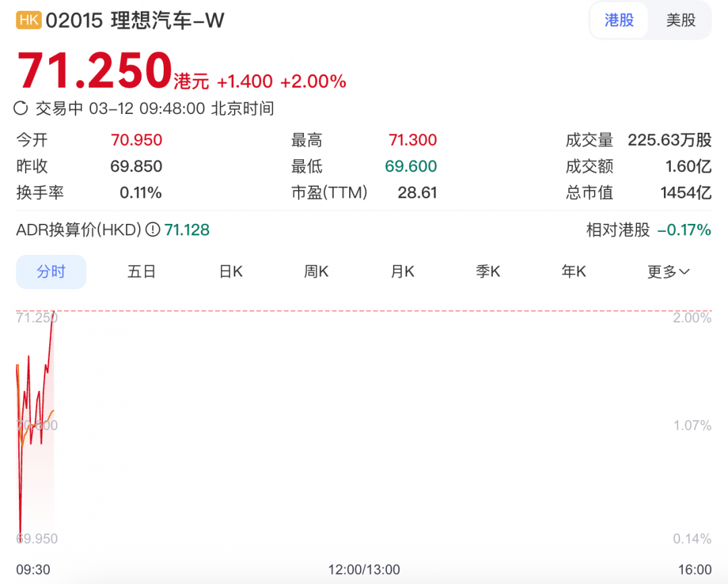The image size is (728, 584).
Task: Click the ADR converted price 71.128
Action: pos(187,229)
